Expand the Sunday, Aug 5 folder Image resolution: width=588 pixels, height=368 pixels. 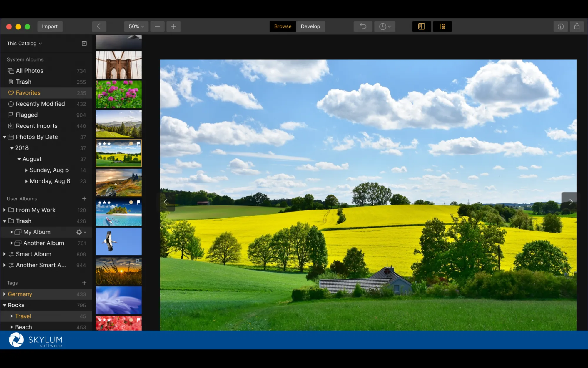pos(26,170)
